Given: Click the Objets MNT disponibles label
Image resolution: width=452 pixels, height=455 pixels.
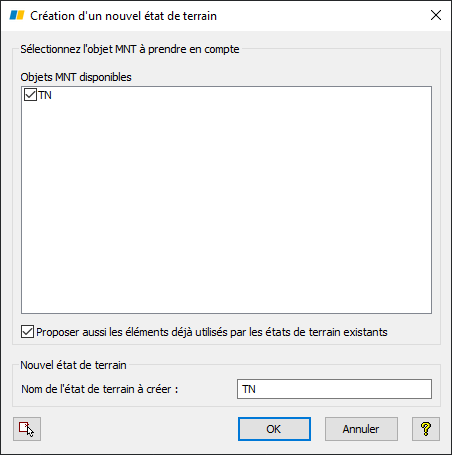Looking at the screenshot, I should click(76, 77).
